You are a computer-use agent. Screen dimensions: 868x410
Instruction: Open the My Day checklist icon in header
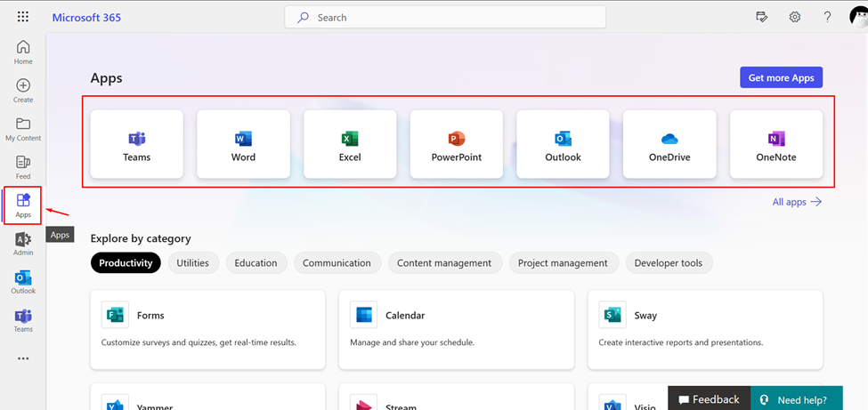click(762, 17)
